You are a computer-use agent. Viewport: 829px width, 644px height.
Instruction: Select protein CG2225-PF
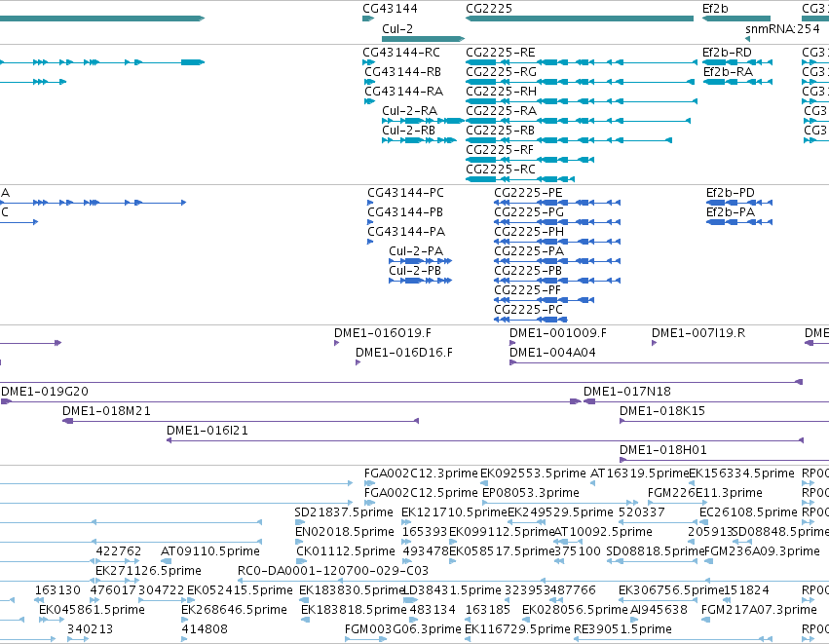click(x=527, y=290)
